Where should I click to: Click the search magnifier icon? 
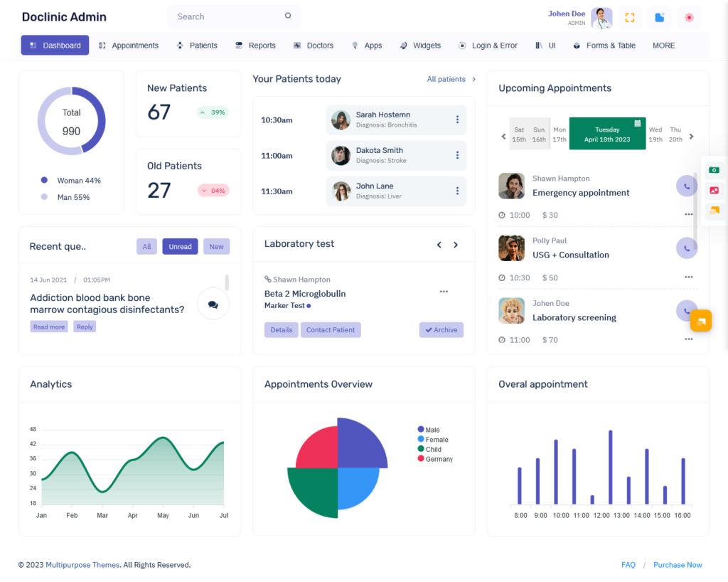coord(288,16)
